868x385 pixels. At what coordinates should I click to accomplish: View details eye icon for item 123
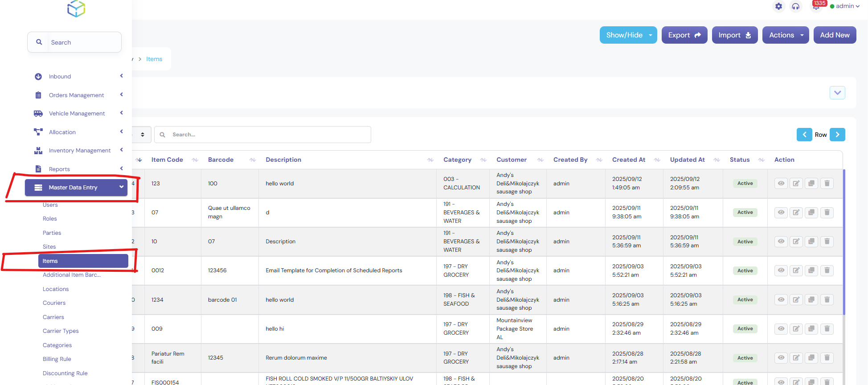781,184
